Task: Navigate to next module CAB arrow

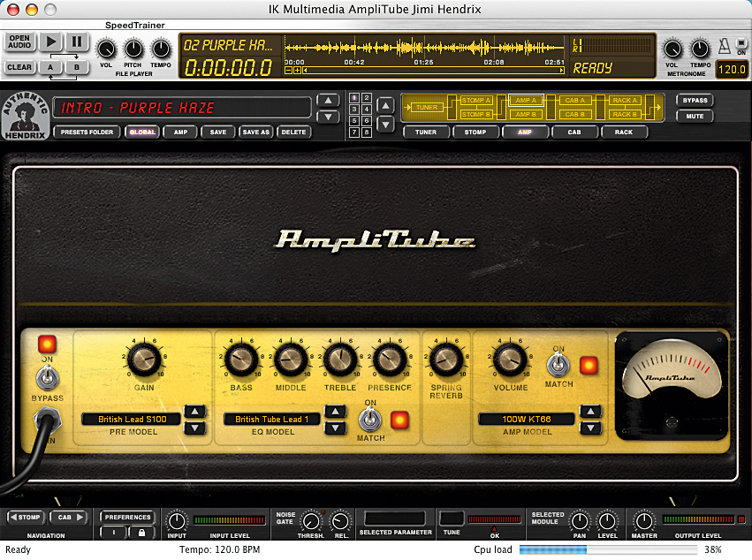Action: click(x=70, y=518)
